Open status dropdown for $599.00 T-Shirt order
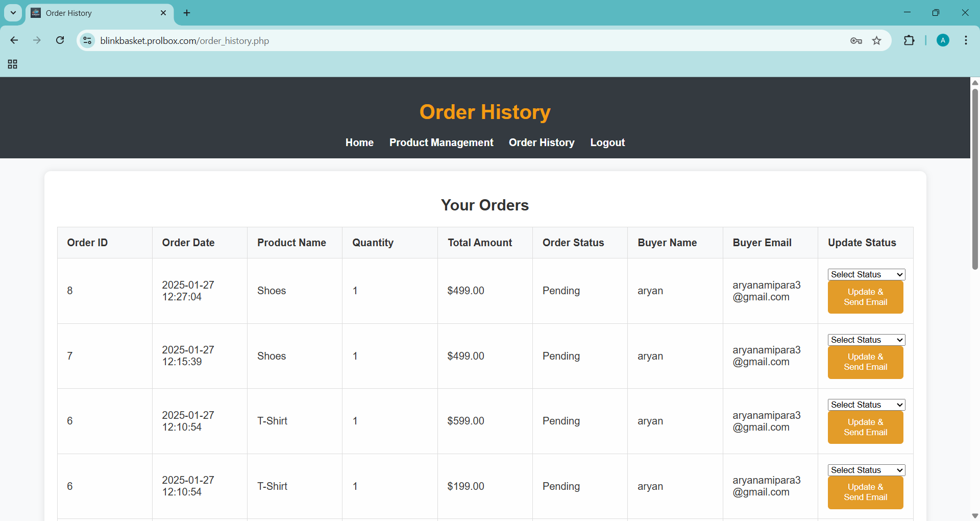The image size is (980, 521). coord(866,405)
